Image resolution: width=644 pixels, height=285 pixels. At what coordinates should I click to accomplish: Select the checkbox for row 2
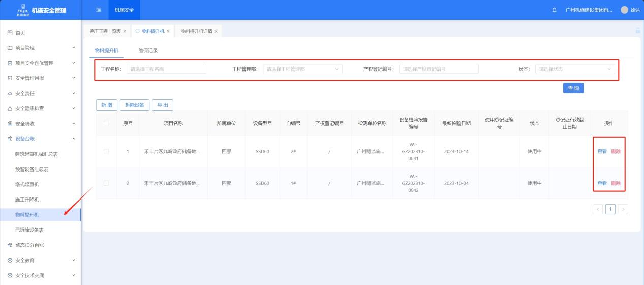click(x=106, y=183)
